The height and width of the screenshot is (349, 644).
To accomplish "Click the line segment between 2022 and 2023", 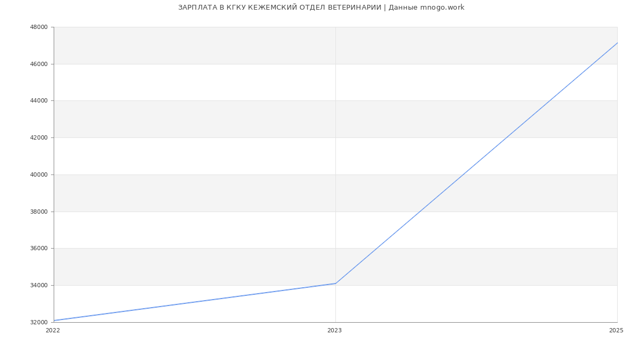I will click(x=195, y=302).
